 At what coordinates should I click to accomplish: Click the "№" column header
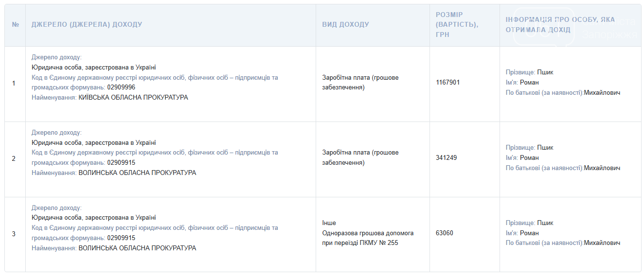(15, 25)
